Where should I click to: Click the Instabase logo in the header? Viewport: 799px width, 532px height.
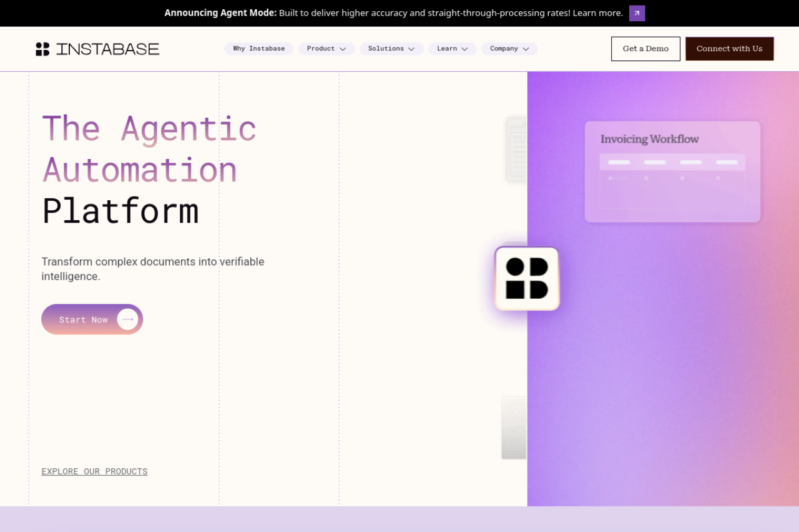[x=97, y=49]
